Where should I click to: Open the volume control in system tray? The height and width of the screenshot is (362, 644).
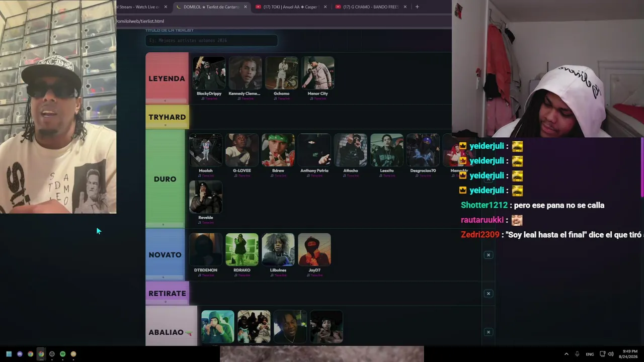tap(611, 354)
